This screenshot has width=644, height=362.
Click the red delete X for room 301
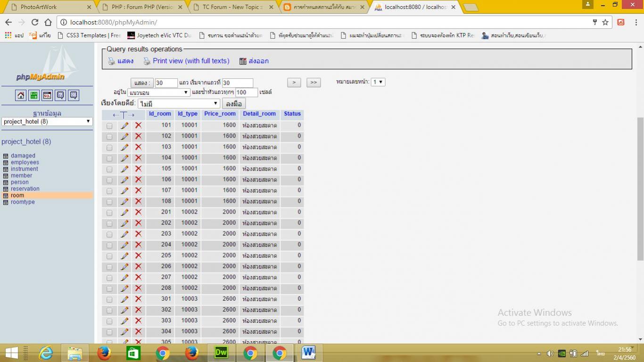click(x=138, y=299)
